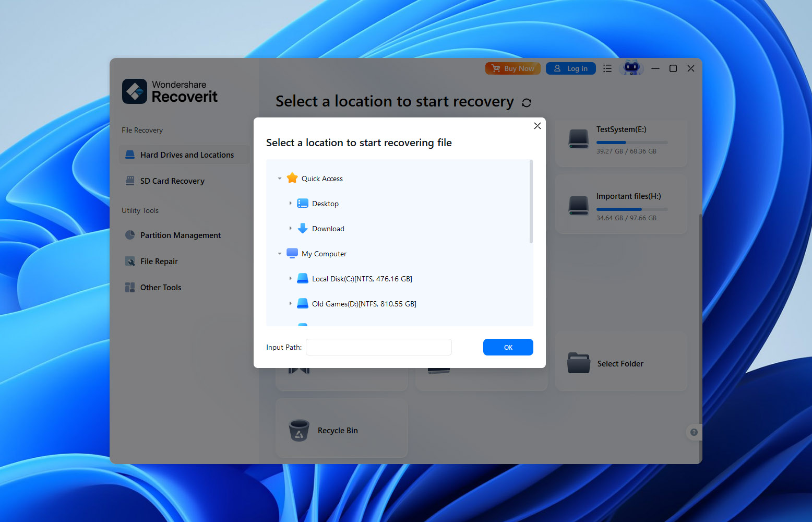
Task: Open the robot AI assistant icon
Action: click(631, 68)
